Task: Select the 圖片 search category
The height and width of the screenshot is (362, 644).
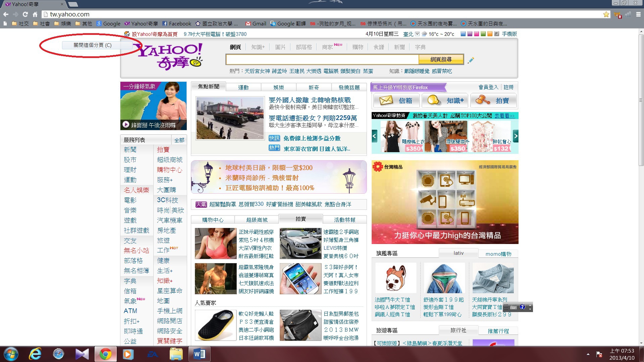Action: point(280,47)
